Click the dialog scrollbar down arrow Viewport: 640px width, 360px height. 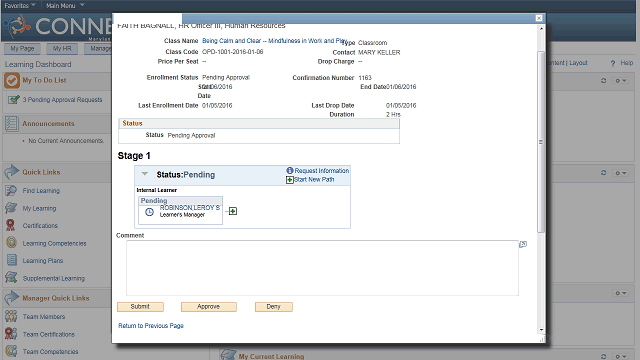pyautogui.click(x=541, y=330)
